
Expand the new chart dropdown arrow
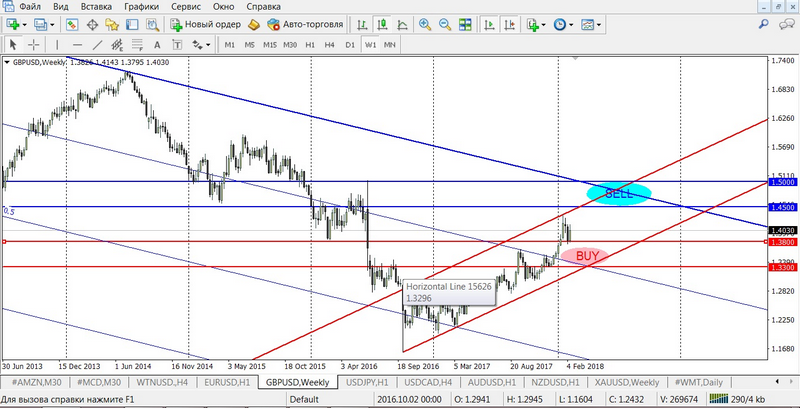tap(24, 24)
